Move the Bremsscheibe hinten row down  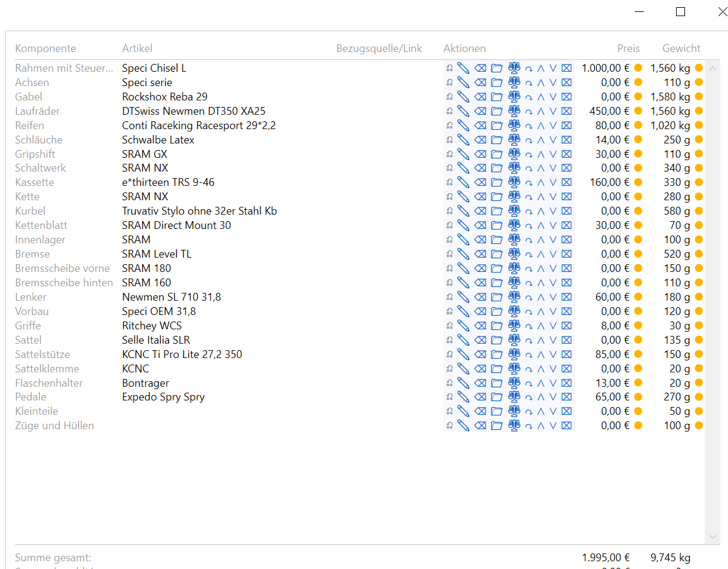(553, 283)
